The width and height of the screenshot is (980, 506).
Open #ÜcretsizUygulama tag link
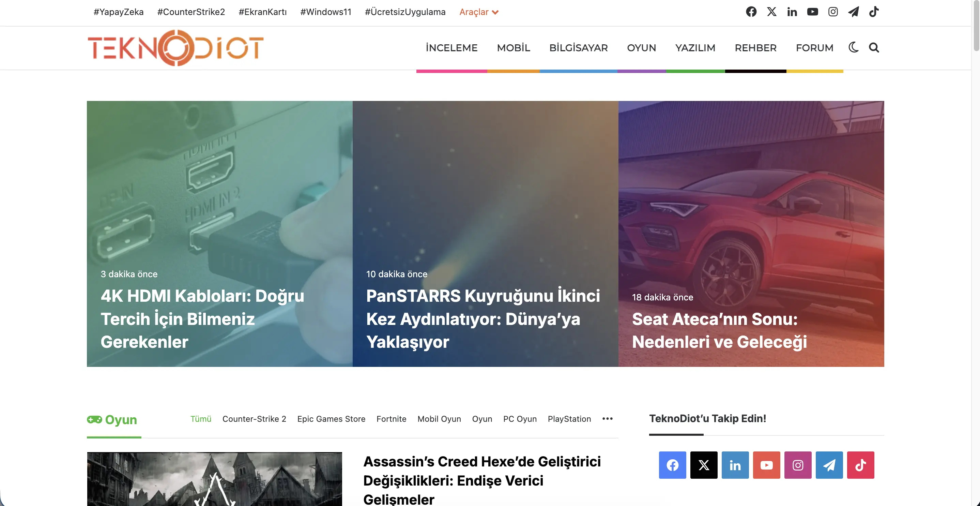coord(405,12)
